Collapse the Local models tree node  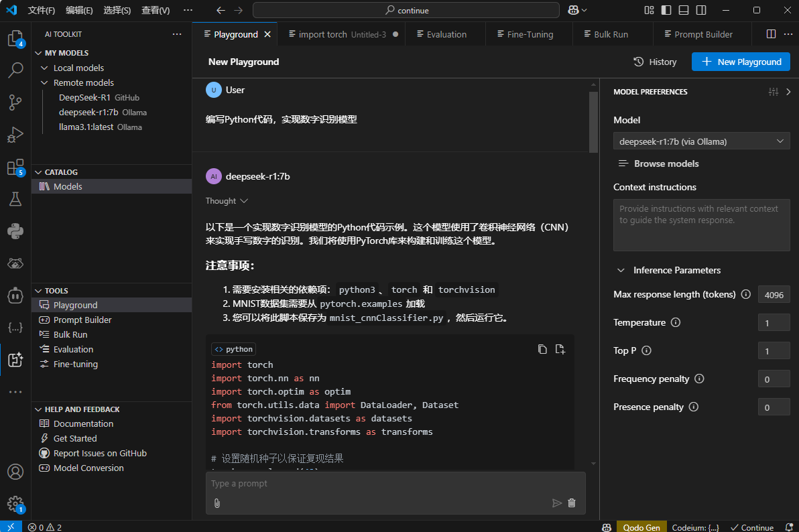44,68
